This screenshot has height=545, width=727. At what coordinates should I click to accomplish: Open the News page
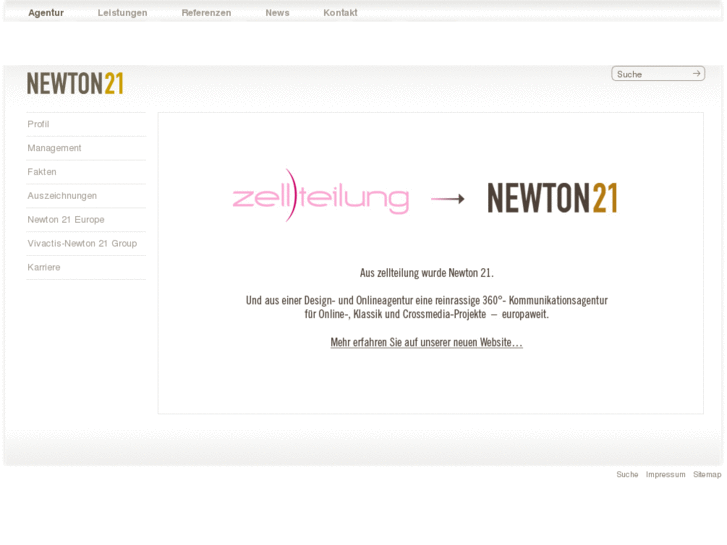(277, 13)
